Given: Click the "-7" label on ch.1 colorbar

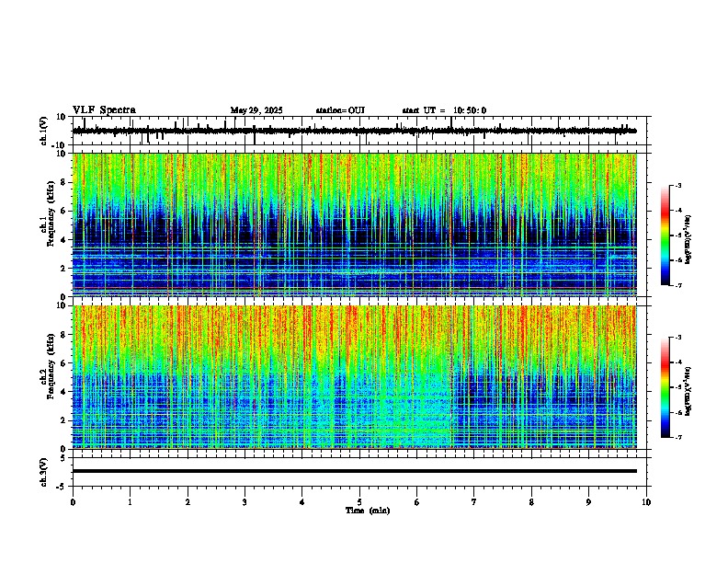Looking at the screenshot, I should [x=678, y=285].
